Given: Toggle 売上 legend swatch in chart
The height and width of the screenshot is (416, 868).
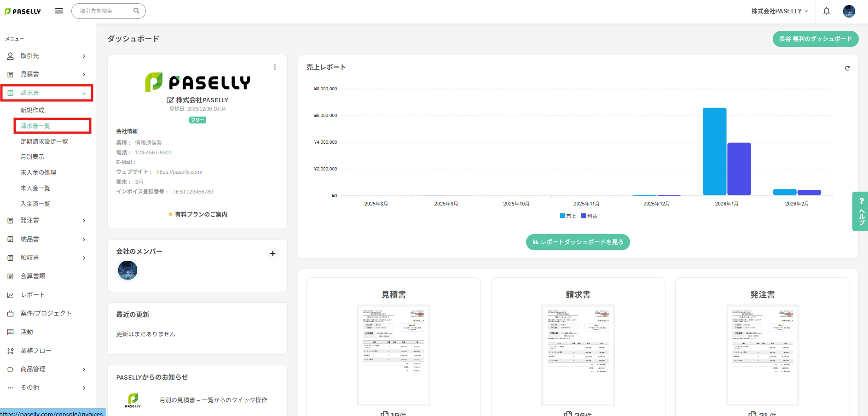Looking at the screenshot, I should pos(562,216).
